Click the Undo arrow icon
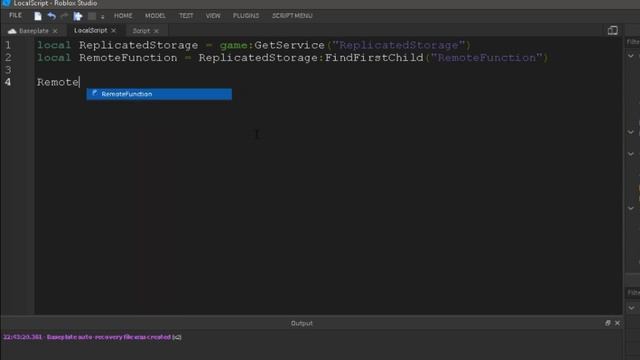The width and height of the screenshot is (640, 360). pyautogui.click(x=51, y=16)
